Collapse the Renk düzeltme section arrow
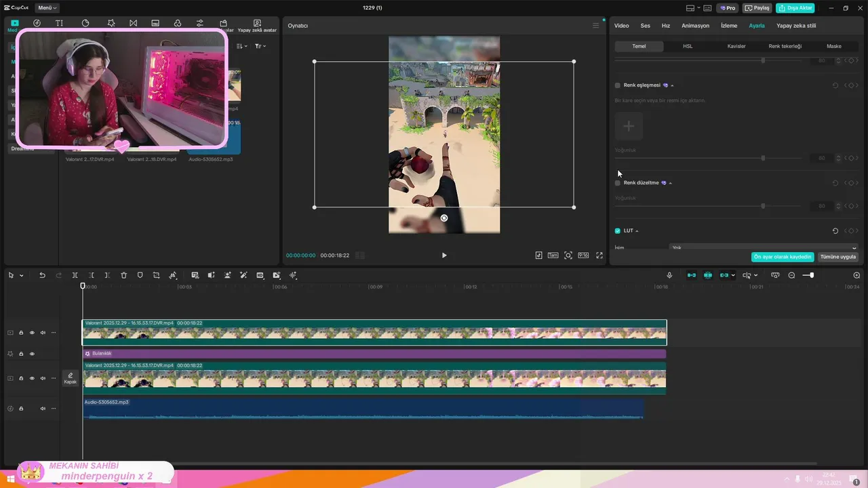 [671, 183]
